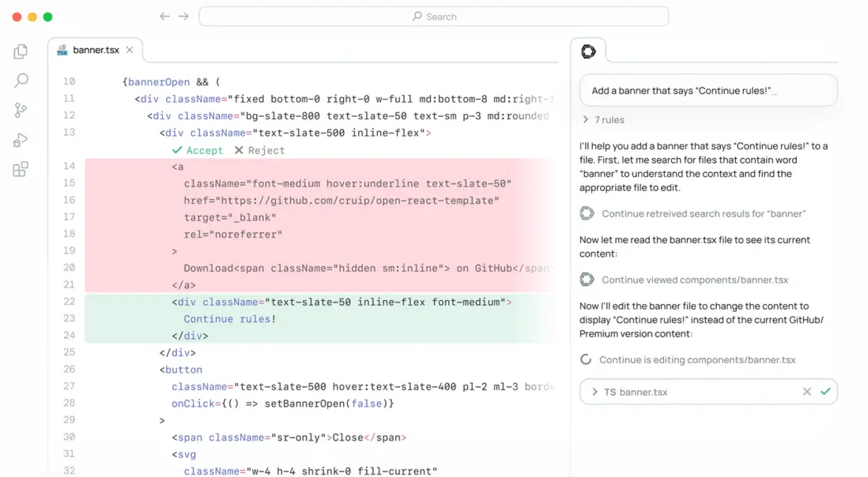Discard banner.tsx edit with X icon
The image size is (868, 477).
[806, 392]
